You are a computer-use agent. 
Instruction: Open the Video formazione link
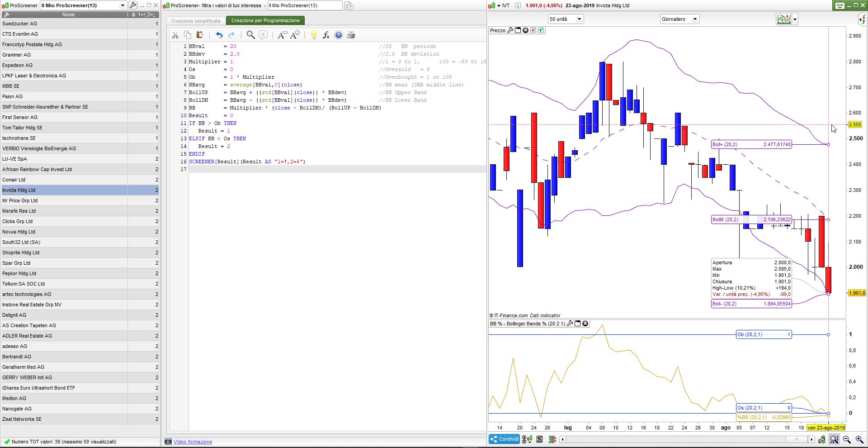click(193, 442)
